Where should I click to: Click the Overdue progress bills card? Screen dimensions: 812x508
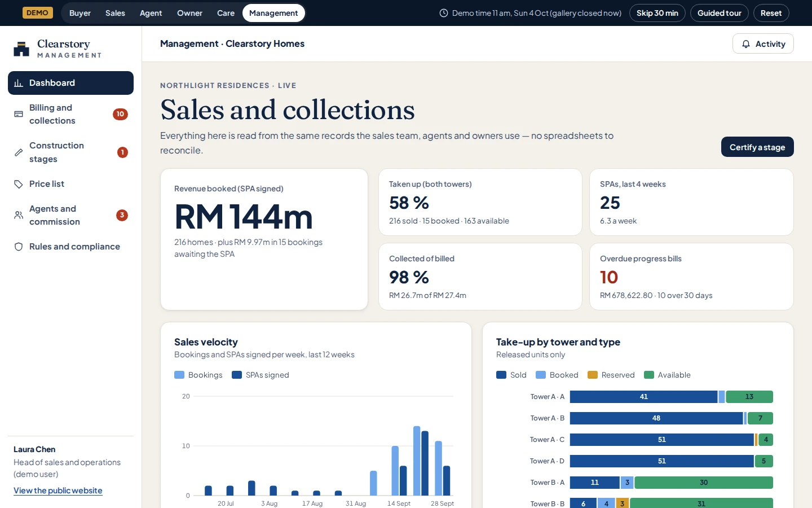click(x=691, y=277)
